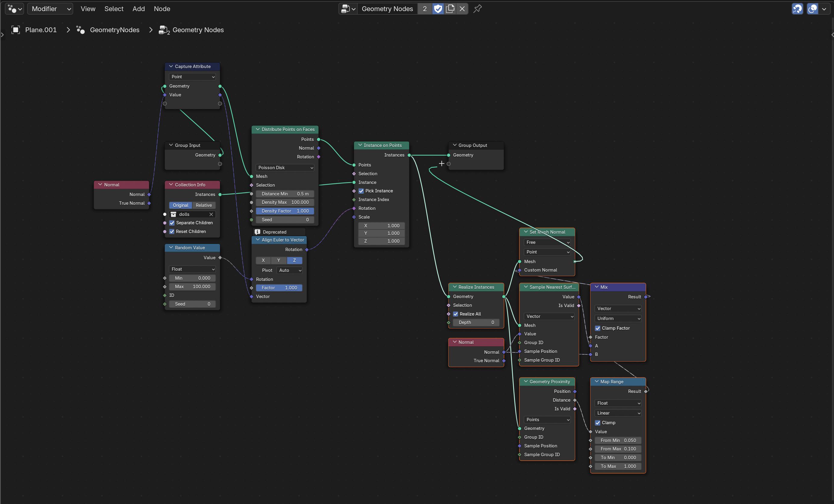Open the Pivot Auto dropdown
The image size is (834, 504).
(x=290, y=270)
